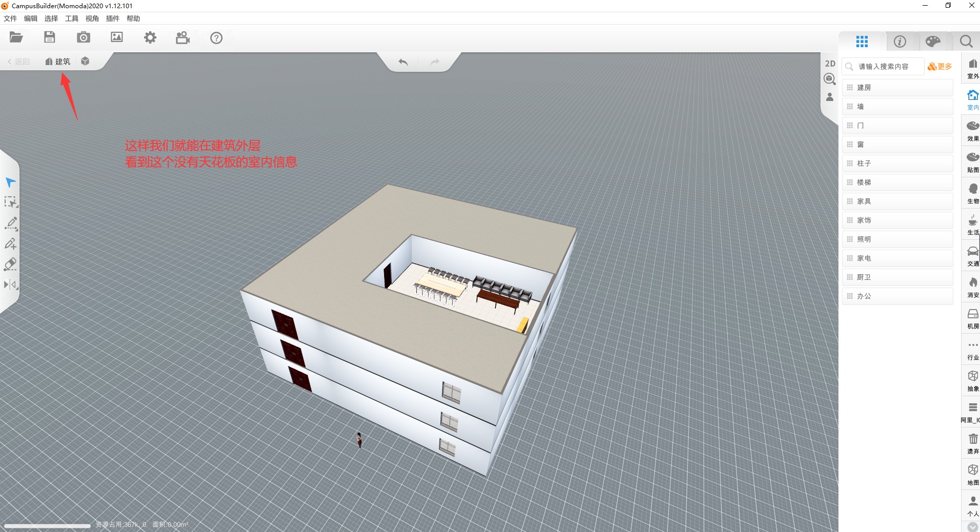Click the video camera record icon
Screen dimensions: 980x532
(183, 37)
